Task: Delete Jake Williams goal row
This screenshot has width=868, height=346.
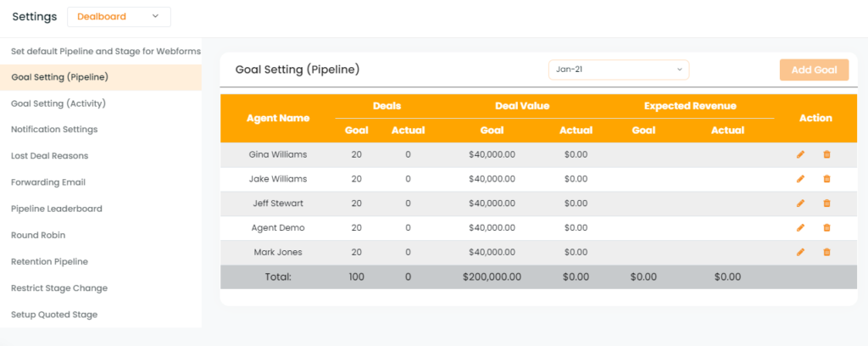Action: [826, 179]
